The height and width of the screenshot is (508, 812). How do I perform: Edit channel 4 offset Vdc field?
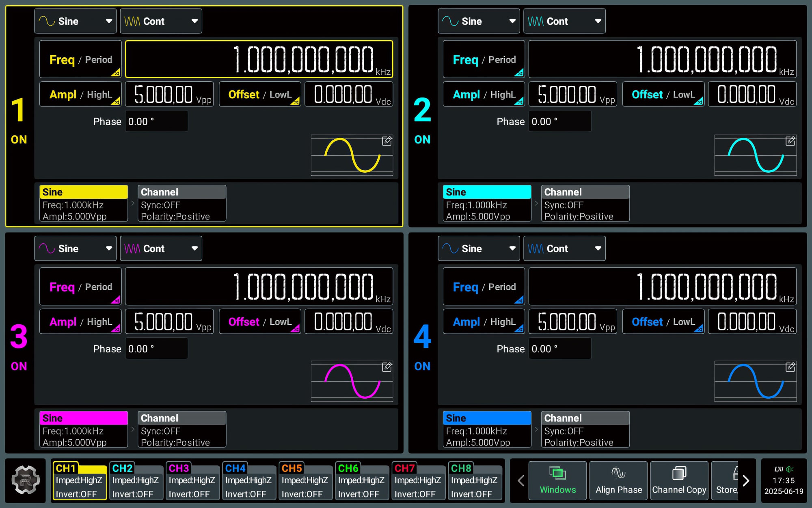(752, 321)
